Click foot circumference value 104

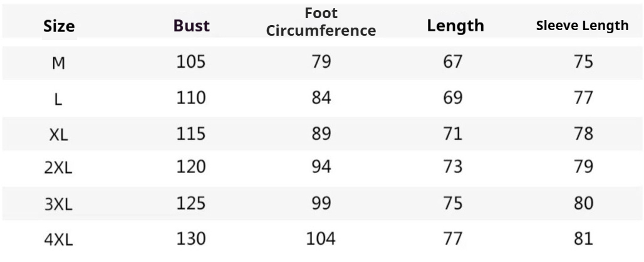click(321, 239)
